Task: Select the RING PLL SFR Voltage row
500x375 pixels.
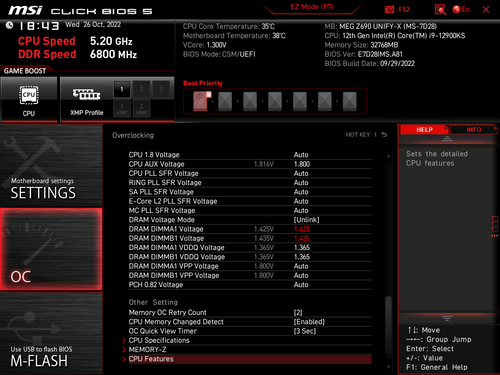Action: click(x=250, y=183)
